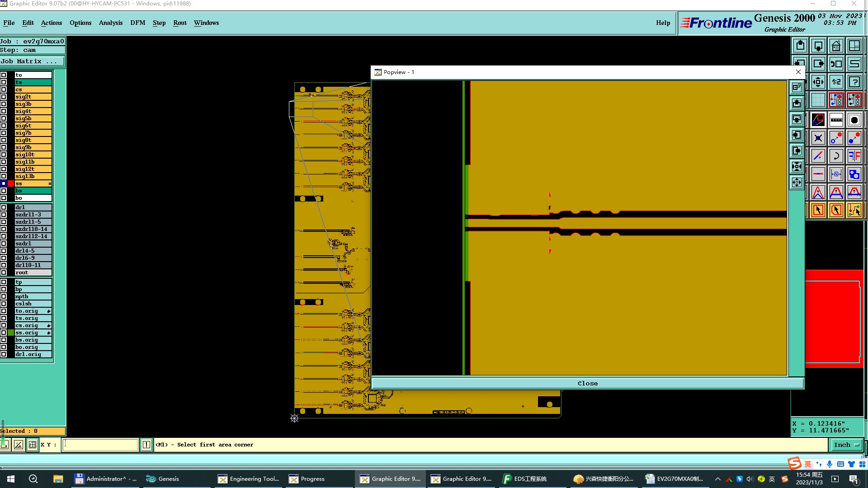The width and height of the screenshot is (868, 488).
Task: Open the question mark help tool
Action: point(854,82)
